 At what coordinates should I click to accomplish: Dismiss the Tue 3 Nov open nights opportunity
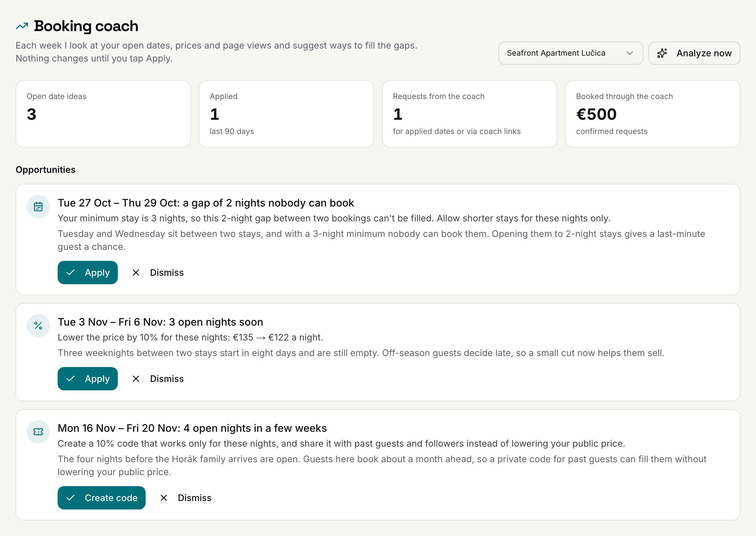[158, 379]
